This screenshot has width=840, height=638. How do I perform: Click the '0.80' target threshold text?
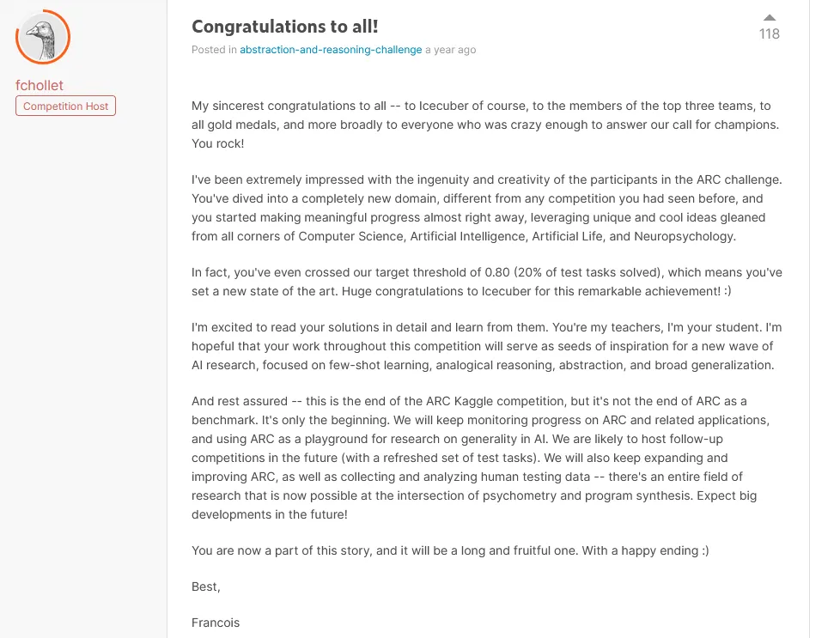497,272
